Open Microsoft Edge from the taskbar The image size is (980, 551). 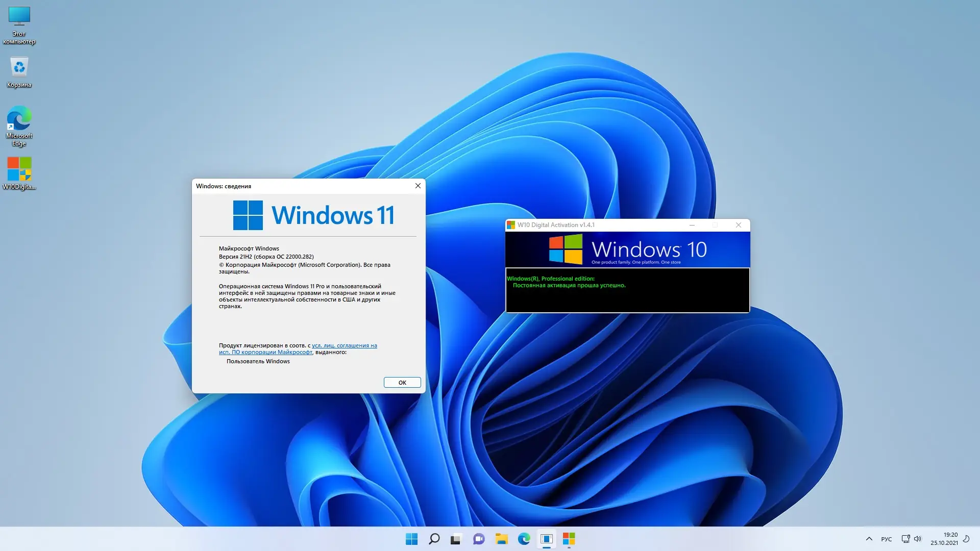[524, 539]
